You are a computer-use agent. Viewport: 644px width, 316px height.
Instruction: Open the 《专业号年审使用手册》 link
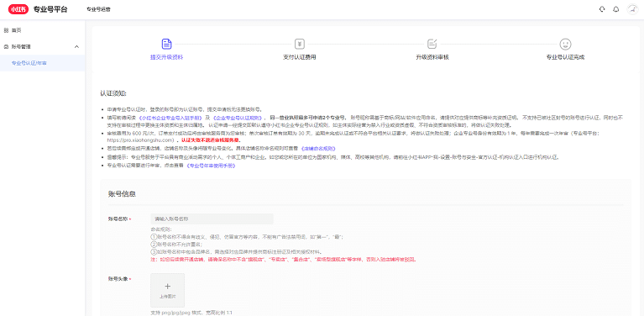pyautogui.click(x=211, y=166)
